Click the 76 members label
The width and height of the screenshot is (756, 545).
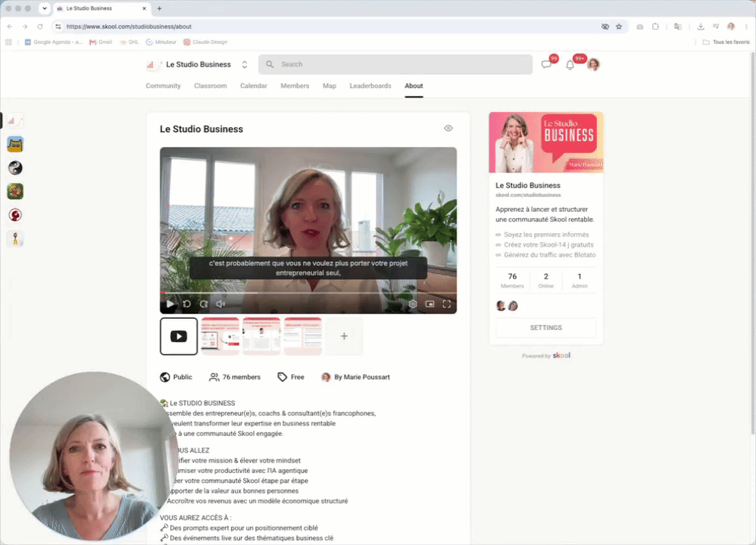(x=235, y=377)
